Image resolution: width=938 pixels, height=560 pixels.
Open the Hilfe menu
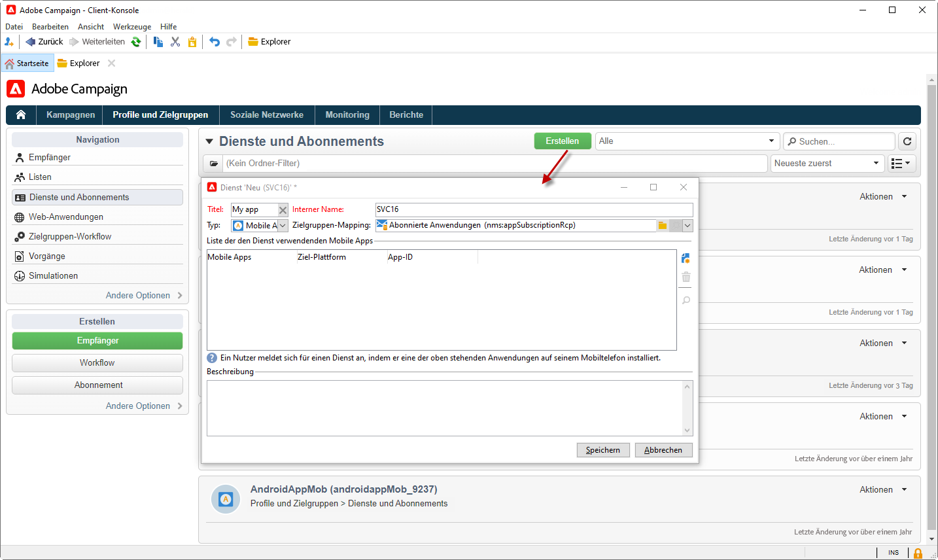[169, 27]
